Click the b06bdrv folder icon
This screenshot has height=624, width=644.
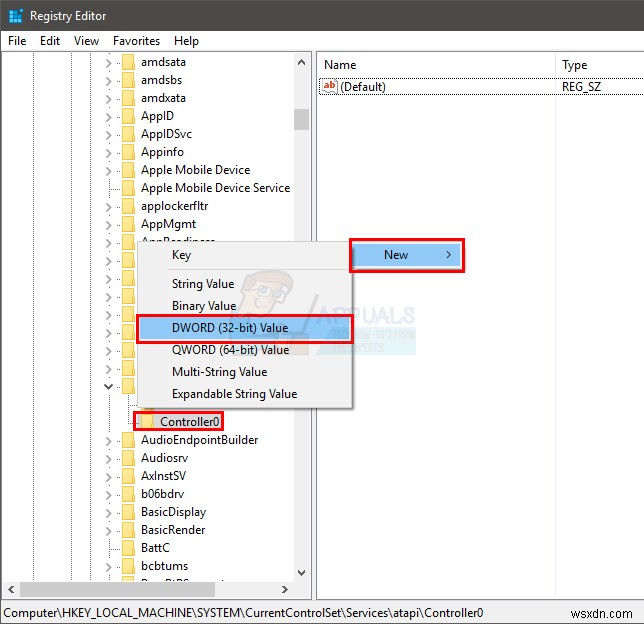pyautogui.click(x=128, y=494)
